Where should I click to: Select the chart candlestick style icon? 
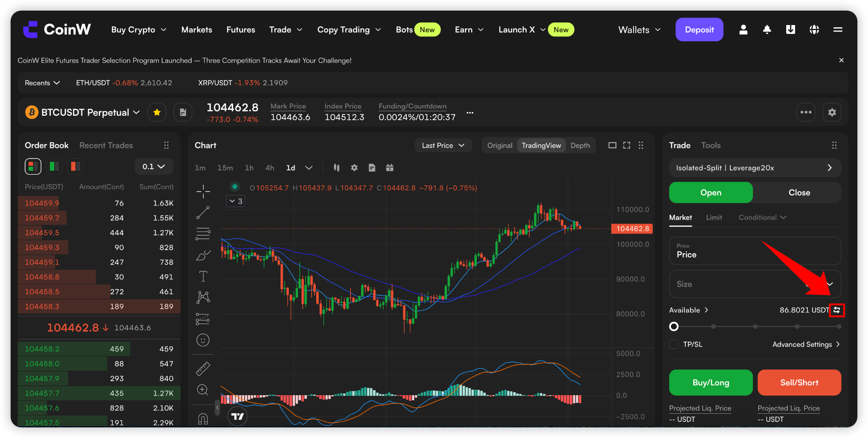coord(337,167)
